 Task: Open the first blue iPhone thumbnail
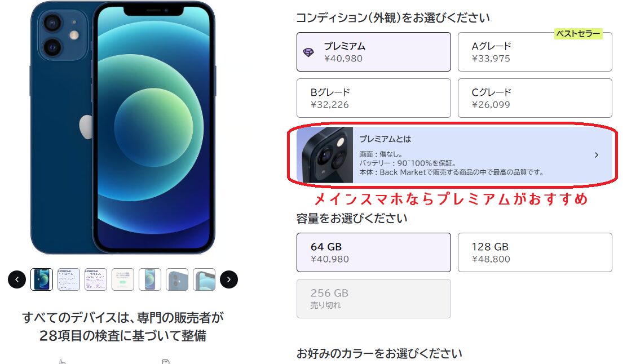pyautogui.click(x=42, y=279)
